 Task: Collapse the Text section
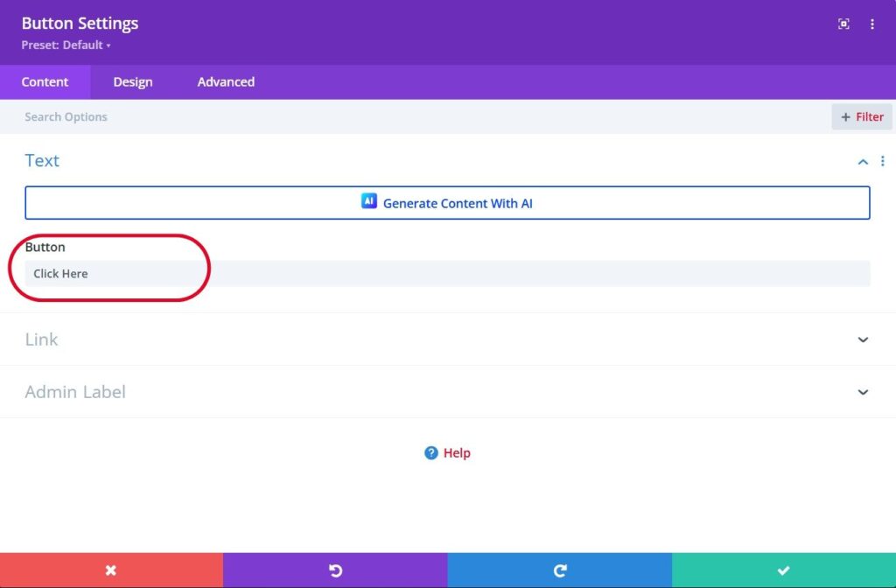(x=863, y=162)
